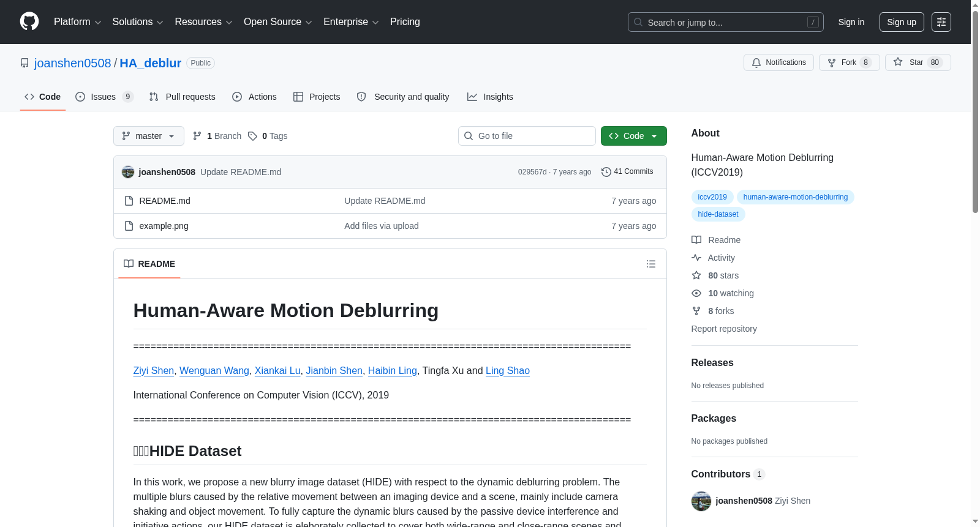This screenshot has width=980, height=527.
Task: Expand the Resources menu
Action: 203,22
